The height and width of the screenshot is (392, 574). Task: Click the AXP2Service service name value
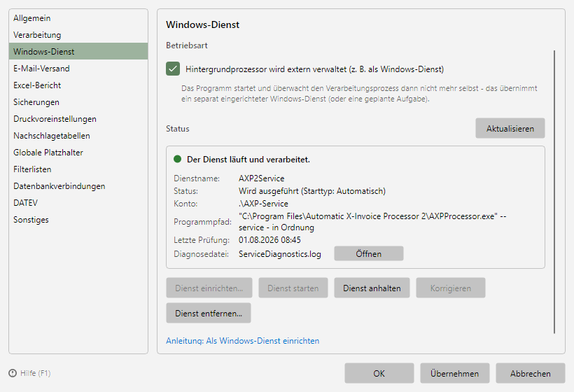click(261, 178)
